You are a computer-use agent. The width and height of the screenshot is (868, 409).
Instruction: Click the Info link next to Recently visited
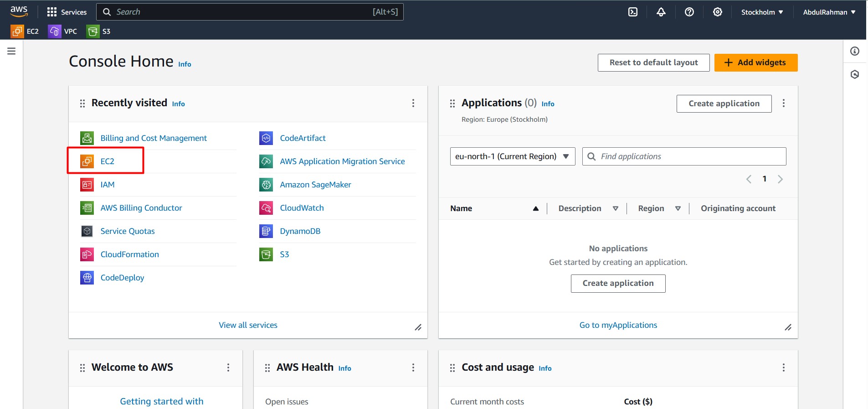[x=178, y=104]
